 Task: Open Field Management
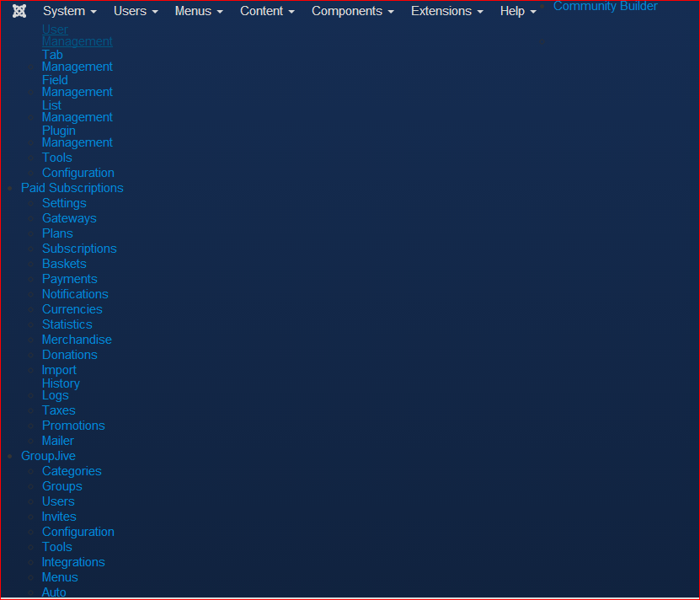tap(77, 86)
